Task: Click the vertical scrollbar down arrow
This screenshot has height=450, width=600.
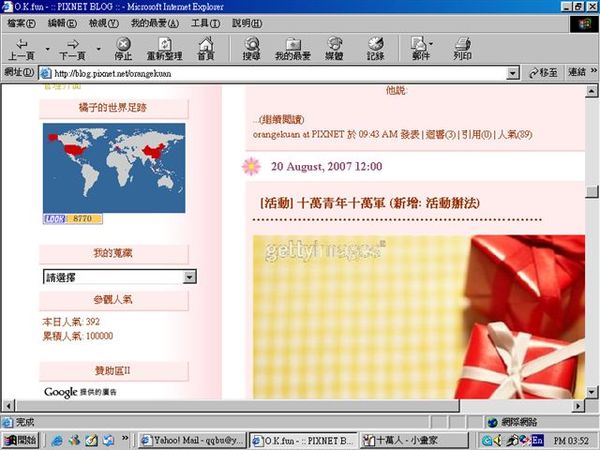Action: coord(592,392)
